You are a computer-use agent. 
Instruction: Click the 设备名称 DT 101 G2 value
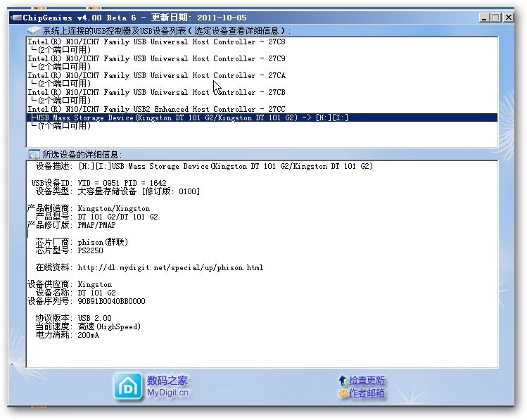(96, 293)
